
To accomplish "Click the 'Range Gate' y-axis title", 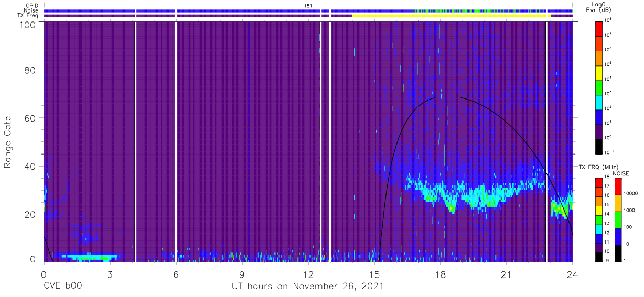I will (x=8, y=142).
